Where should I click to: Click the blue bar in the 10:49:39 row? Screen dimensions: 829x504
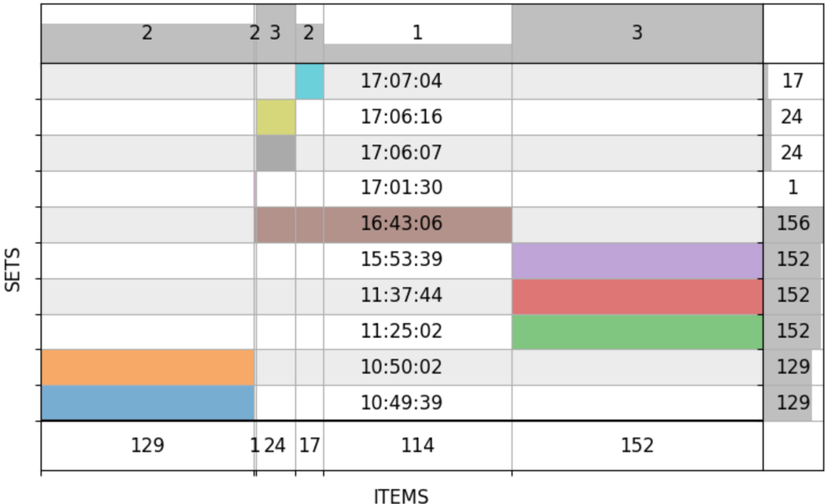pyautogui.click(x=147, y=403)
